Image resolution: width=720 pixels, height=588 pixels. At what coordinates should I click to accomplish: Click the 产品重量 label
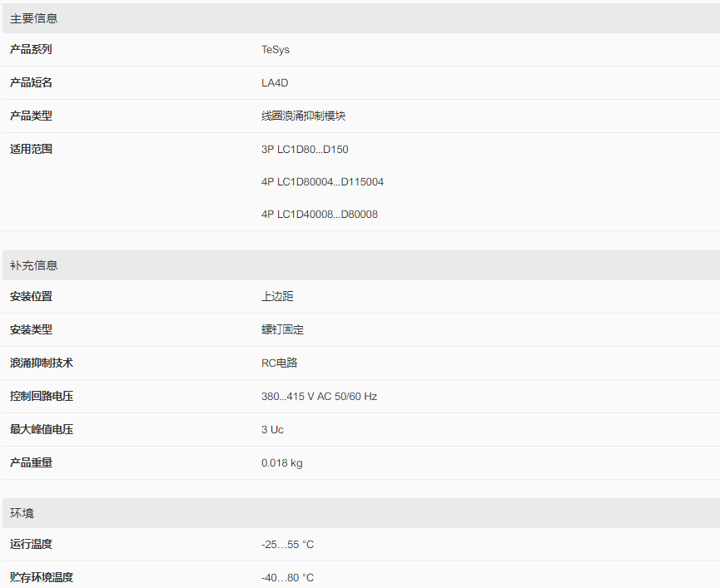[x=31, y=462]
